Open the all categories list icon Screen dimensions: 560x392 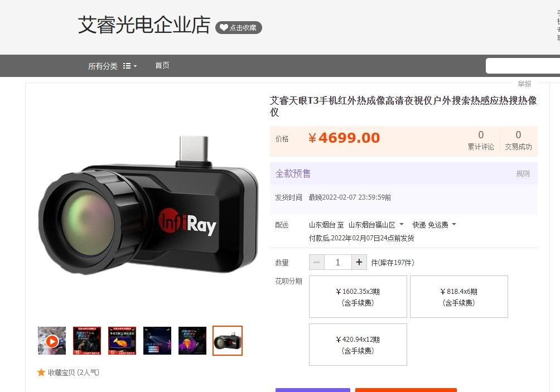click(x=127, y=66)
